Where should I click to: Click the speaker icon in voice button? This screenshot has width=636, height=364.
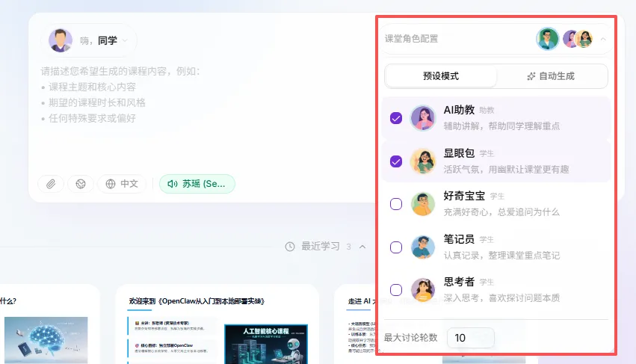click(x=173, y=184)
